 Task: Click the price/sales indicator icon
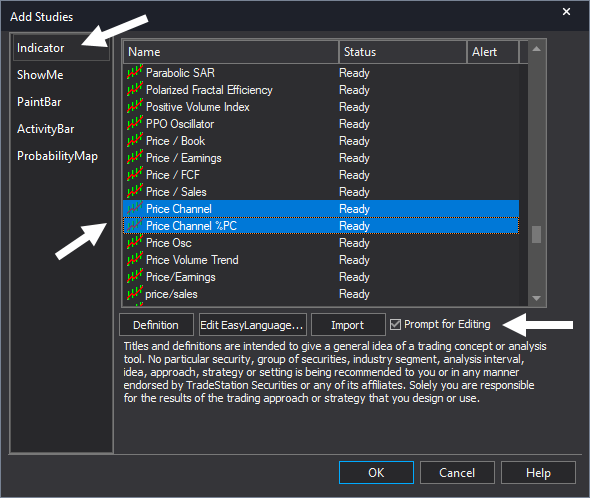pyautogui.click(x=135, y=293)
